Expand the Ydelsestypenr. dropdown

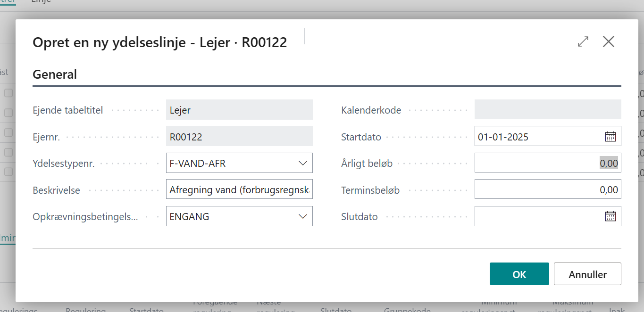point(303,163)
